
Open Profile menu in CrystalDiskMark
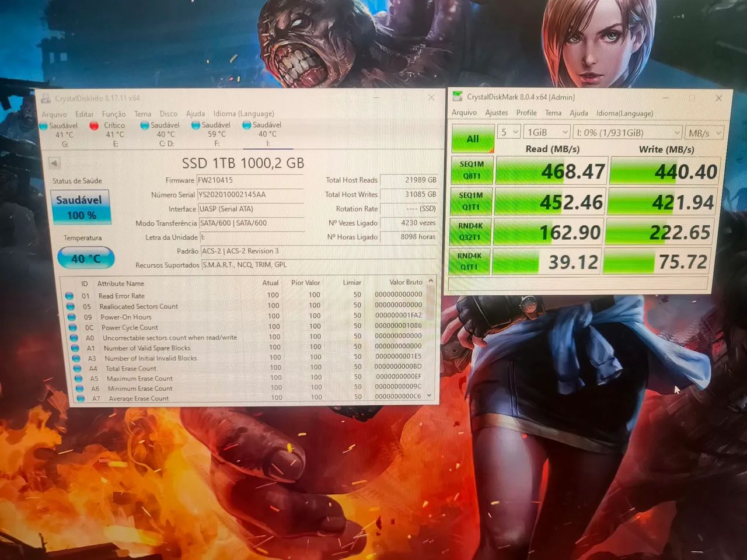click(526, 113)
